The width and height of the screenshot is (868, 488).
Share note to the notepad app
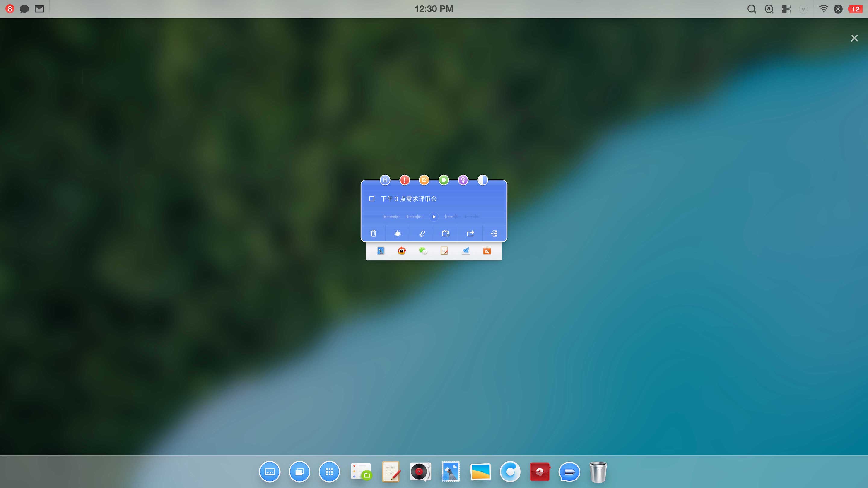pyautogui.click(x=444, y=251)
